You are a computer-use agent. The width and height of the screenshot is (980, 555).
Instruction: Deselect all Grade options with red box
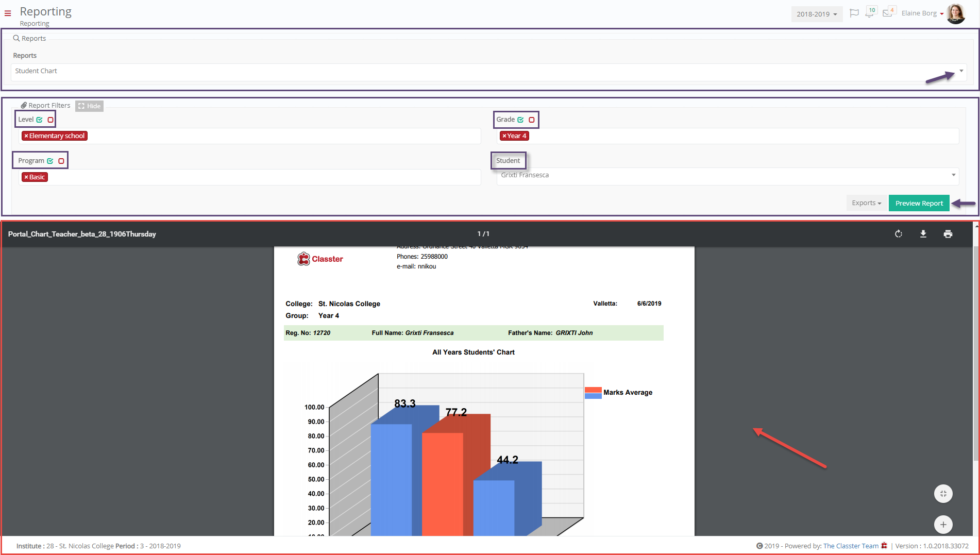click(532, 120)
